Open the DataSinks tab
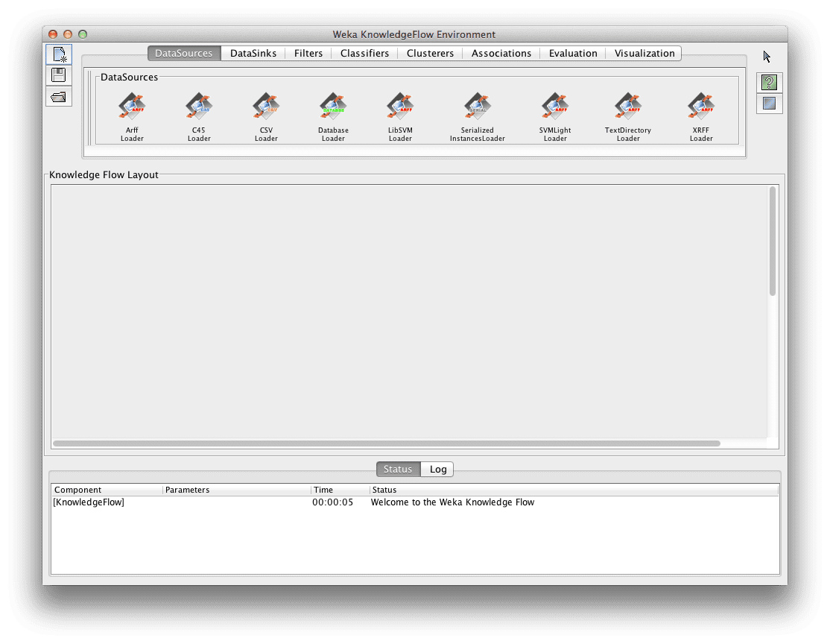The height and width of the screenshot is (644, 830). [x=253, y=53]
